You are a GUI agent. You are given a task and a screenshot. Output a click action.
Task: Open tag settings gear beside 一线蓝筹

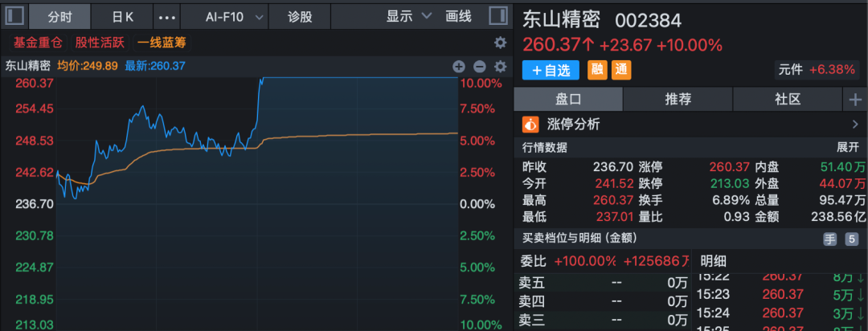[x=500, y=43]
